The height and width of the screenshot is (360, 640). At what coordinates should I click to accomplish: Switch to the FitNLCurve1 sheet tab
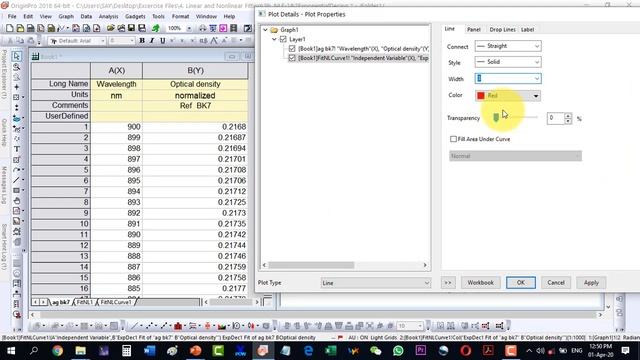[x=116, y=302]
